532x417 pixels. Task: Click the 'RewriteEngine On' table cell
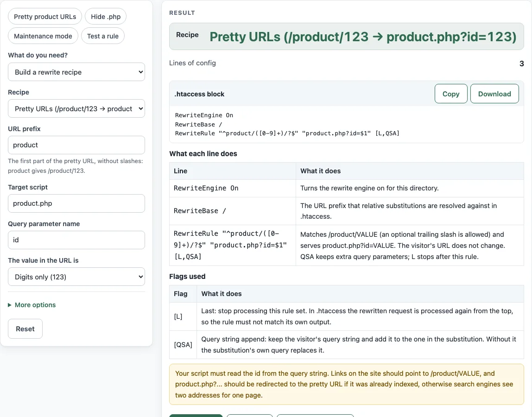point(233,188)
